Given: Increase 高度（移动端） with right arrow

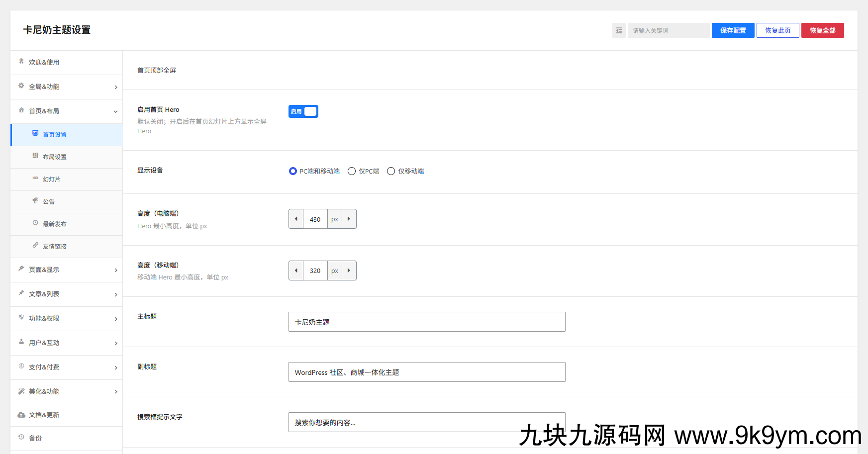Looking at the screenshot, I should tap(349, 271).
